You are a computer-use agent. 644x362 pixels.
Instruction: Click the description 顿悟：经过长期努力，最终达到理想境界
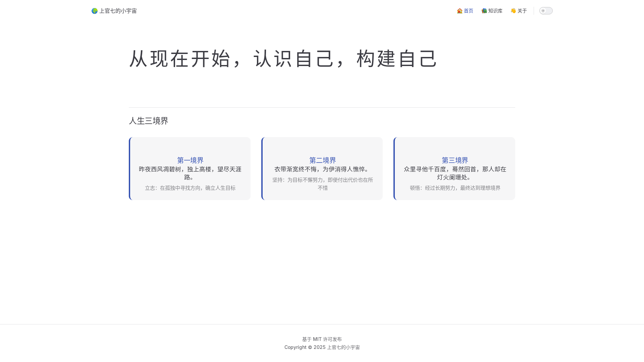[455, 188]
